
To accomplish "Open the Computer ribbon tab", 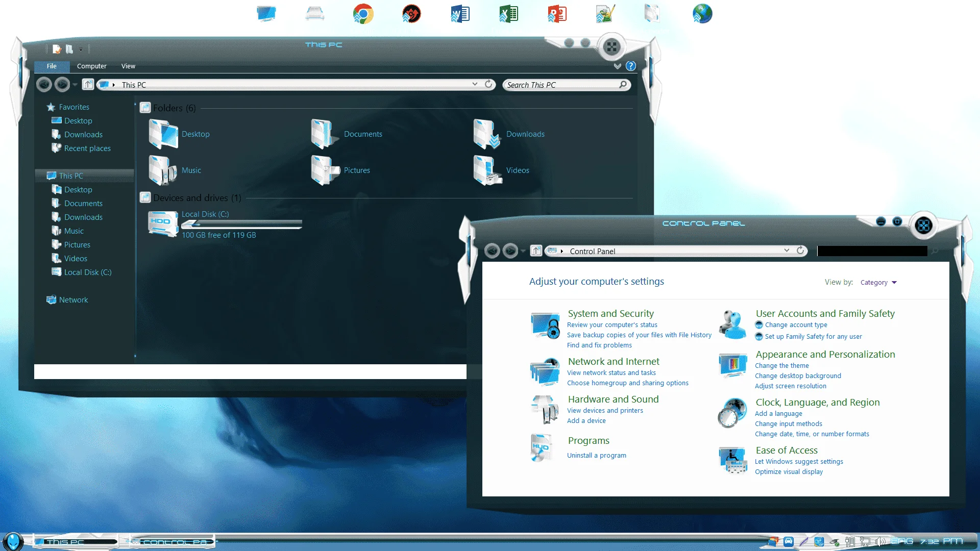I will (x=92, y=66).
